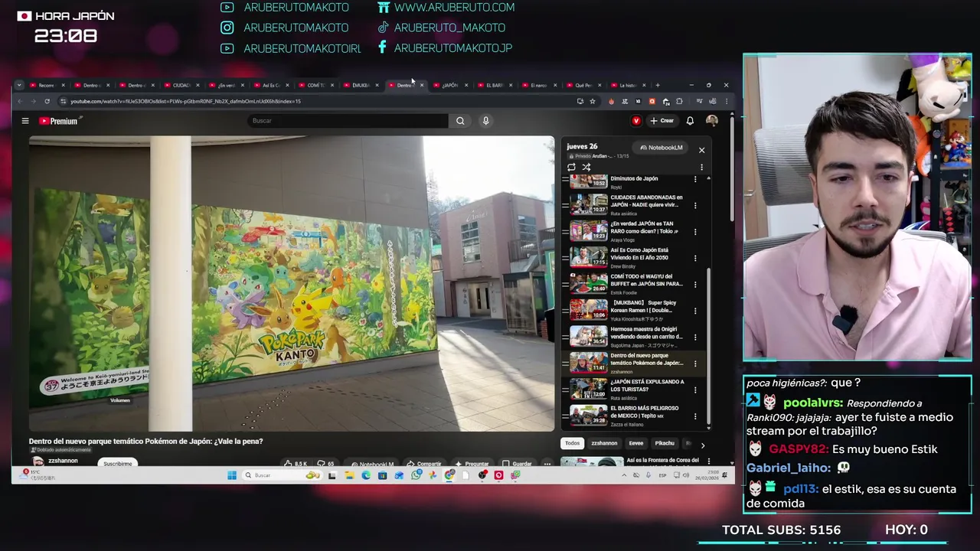Start voice search with the microphone icon
Viewport: 980px width, 551px height.
point(485,121)
